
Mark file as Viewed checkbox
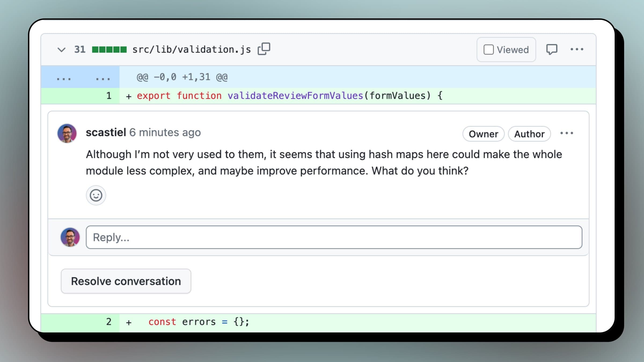[488, 50]
